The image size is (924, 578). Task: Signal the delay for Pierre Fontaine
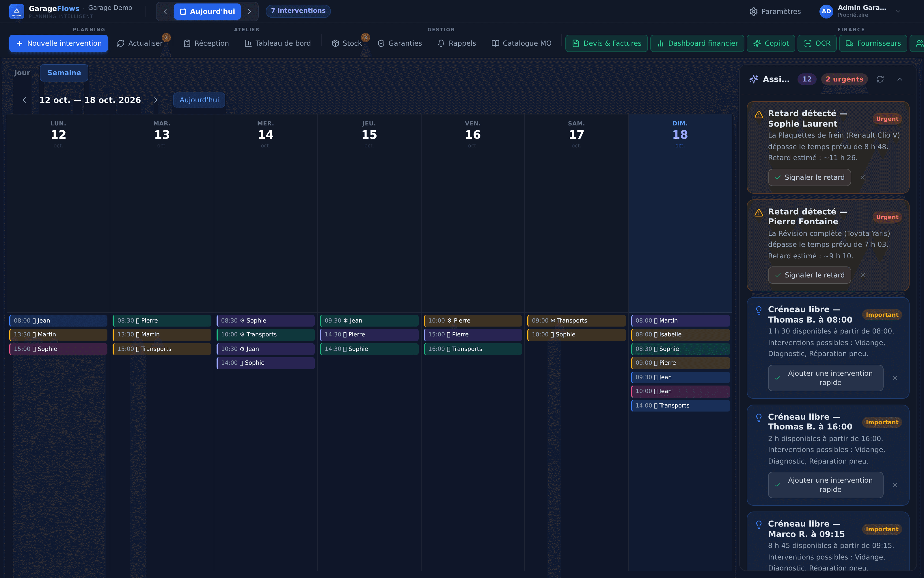click(x=809, y=275)
